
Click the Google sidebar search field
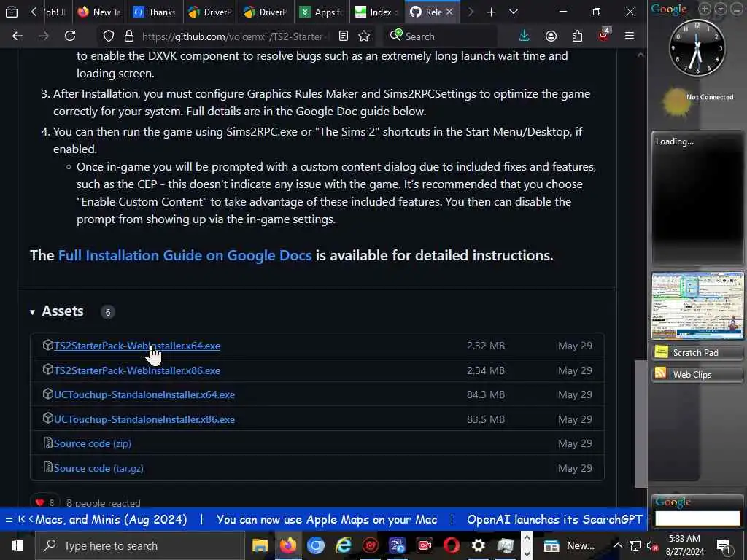[697, 518]
